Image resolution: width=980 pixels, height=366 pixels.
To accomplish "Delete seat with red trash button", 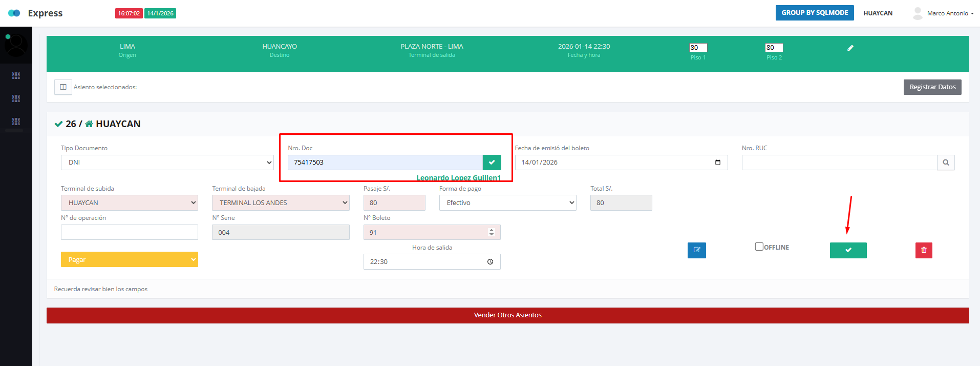I will pos(924,250).
